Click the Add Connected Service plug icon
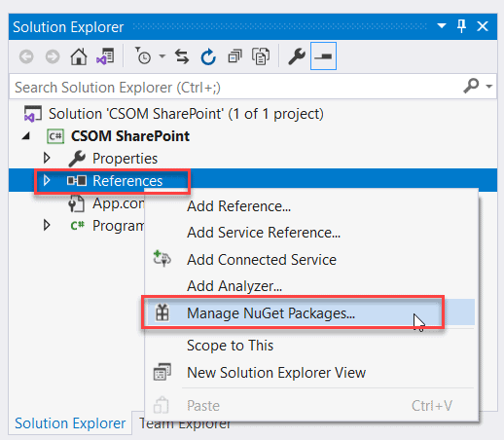504x440 pixels. pyautogui.click(x=162, y=258)
